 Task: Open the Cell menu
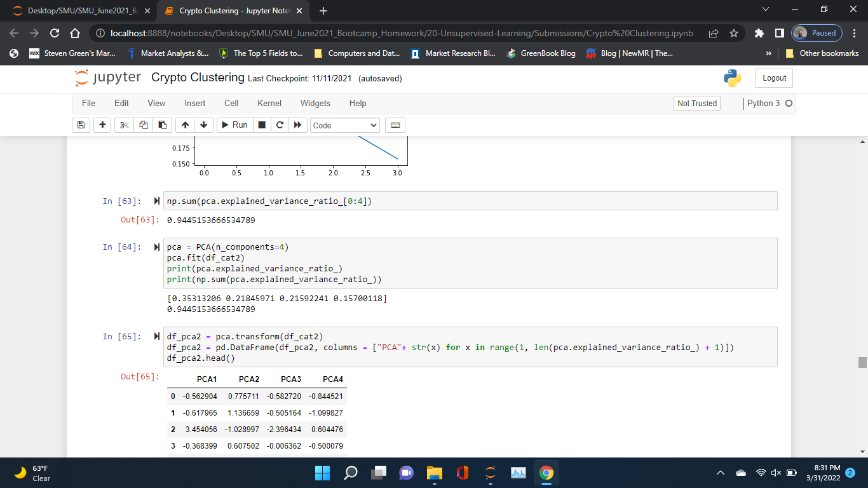click(231, 103)
